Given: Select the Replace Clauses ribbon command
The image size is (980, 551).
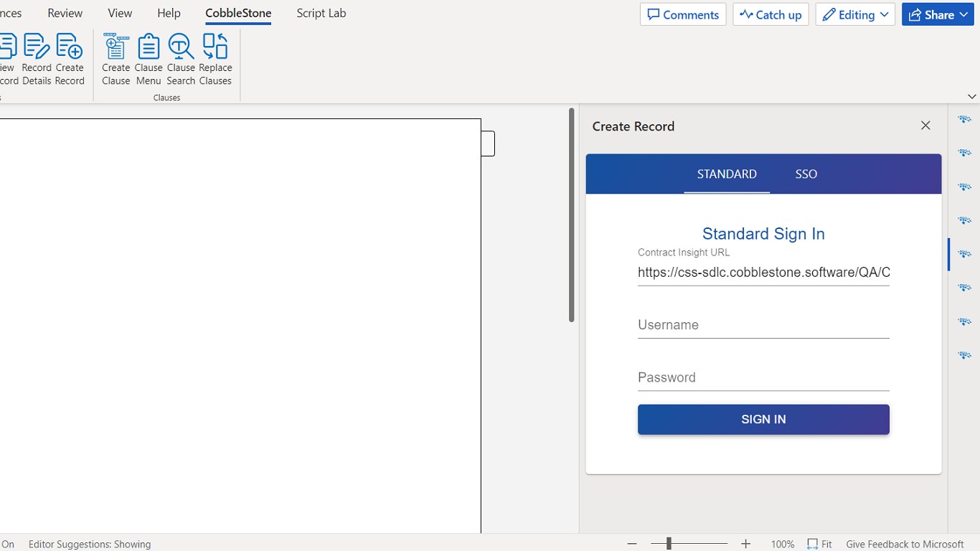Looking at the screenshot, I should tap(215, 60).
